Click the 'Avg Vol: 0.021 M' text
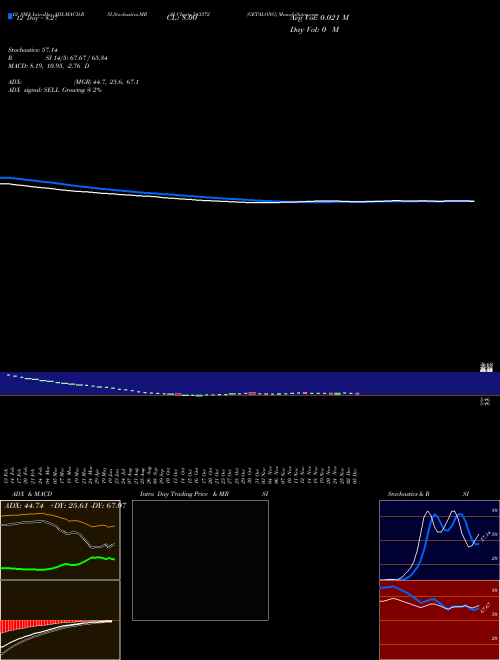 coord(319,18)
